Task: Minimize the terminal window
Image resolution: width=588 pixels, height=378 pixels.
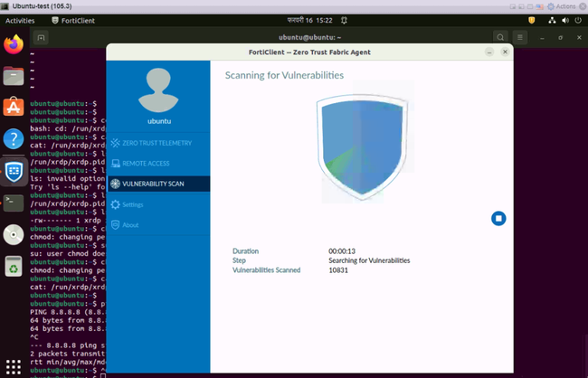Action: pyautogui.click(x=542, y=37)
